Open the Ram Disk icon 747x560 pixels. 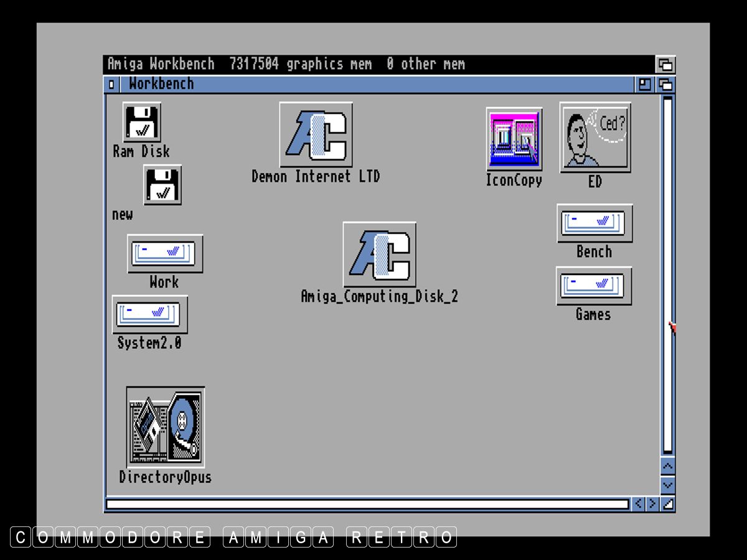click(x=142, y=123)
